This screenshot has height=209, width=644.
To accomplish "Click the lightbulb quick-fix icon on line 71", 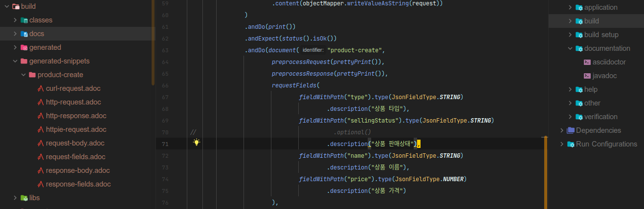I will pyautogui.click(x=197, y=143).
